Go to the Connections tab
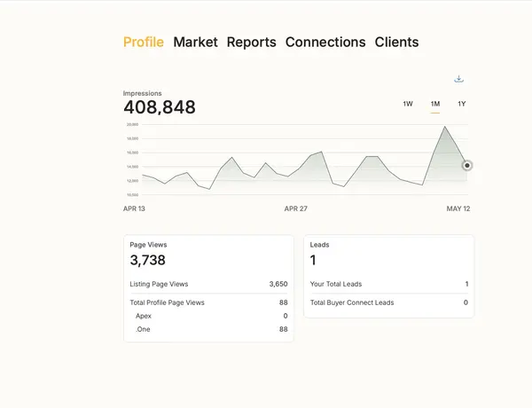Image resolution: width=532 pixels, height=408 pixels. (x=325, y=42)
